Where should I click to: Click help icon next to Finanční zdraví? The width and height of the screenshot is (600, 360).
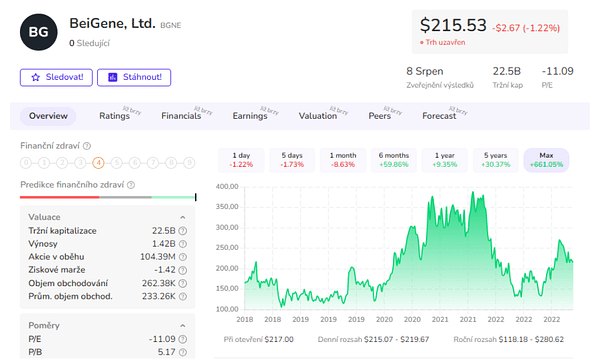(x=87, y=146)
